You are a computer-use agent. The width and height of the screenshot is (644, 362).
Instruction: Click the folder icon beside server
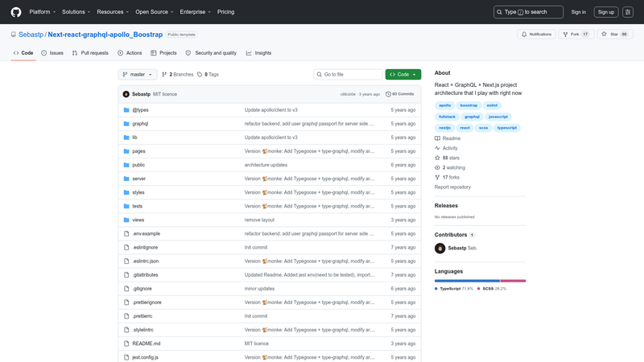tap(126, 179)
